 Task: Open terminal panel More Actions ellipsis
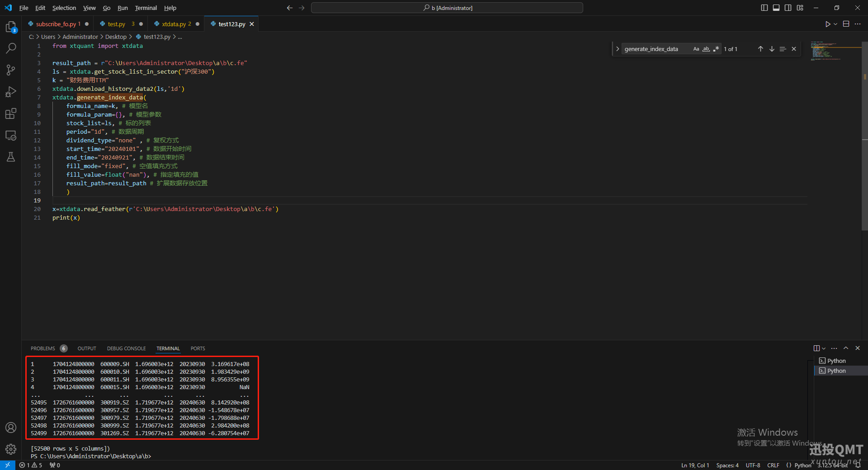[834, 348]
